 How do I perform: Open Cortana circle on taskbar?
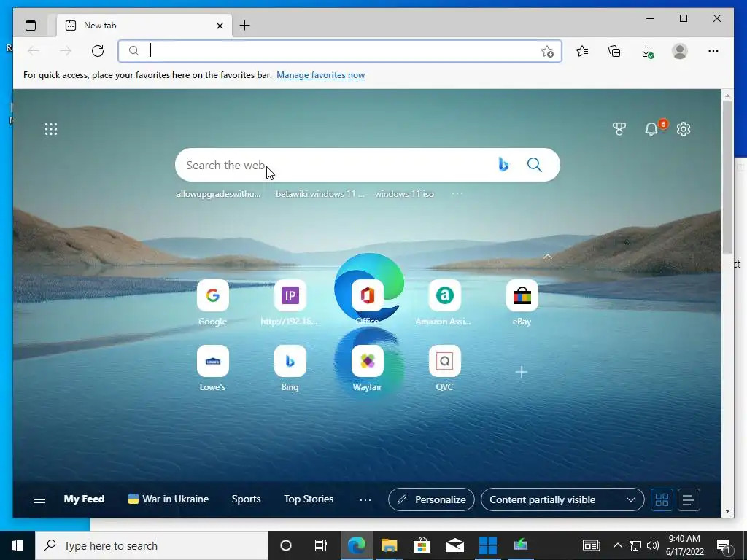coord(286,545)
